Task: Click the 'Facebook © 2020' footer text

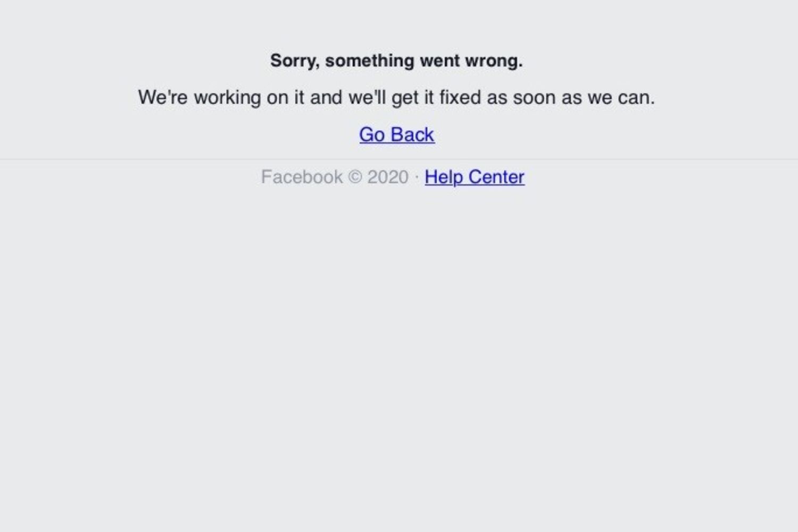Action: coord(335,177)
